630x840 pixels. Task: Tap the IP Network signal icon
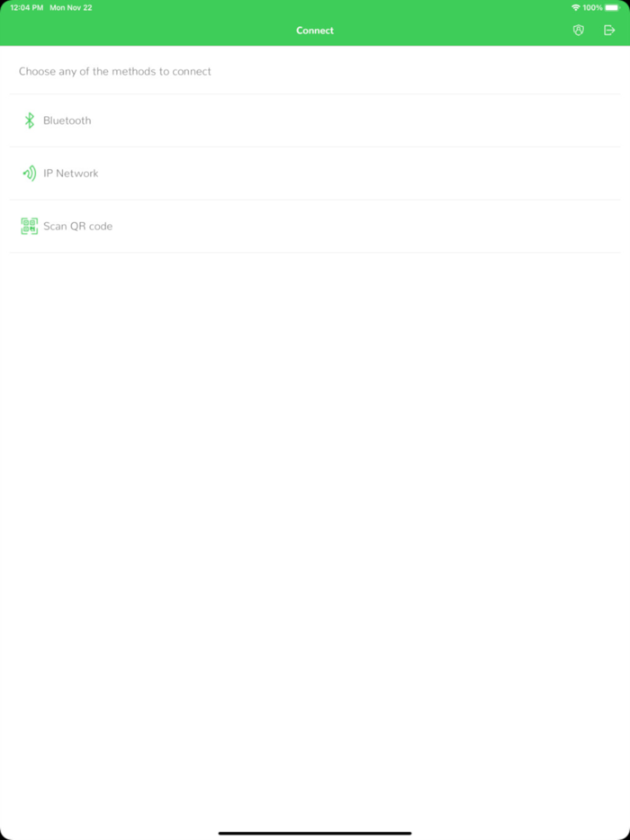(30, 173)
